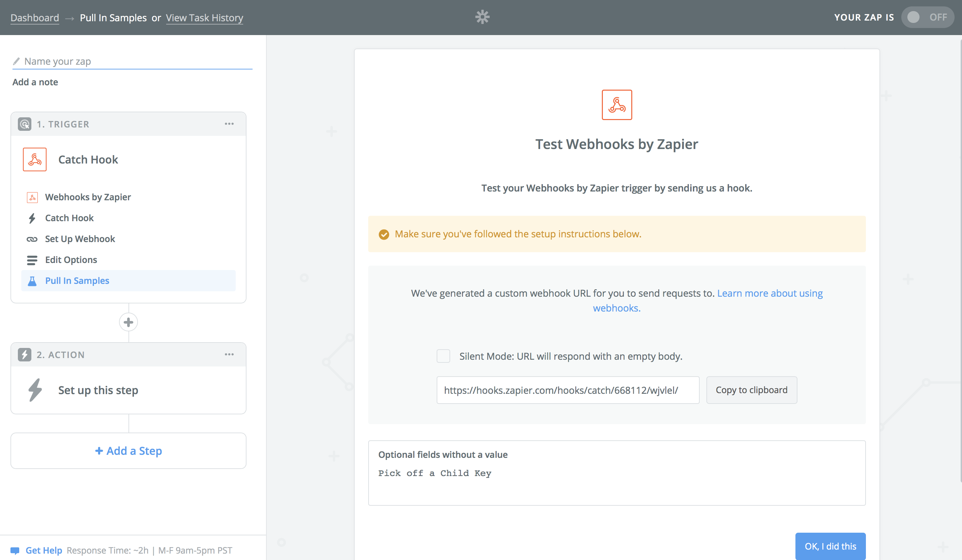Go to the Pull In Samples step
Viewport: 962px width, 560px height.
[x=77, y=281]
